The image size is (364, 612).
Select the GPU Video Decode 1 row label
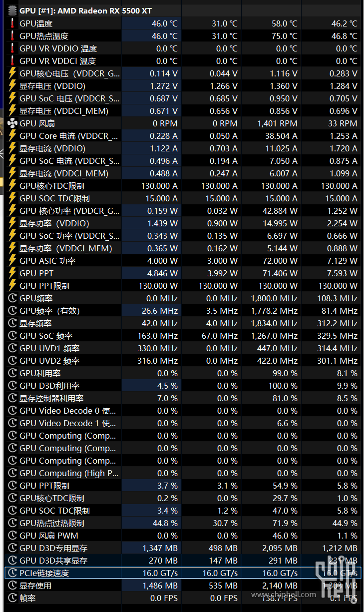[x=68, y=423]
